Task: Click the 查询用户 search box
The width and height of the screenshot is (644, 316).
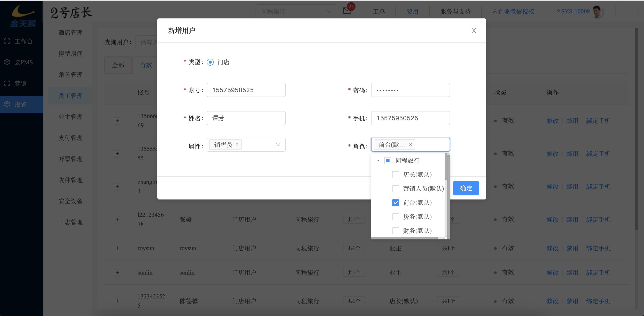Action: coord(146,42)
